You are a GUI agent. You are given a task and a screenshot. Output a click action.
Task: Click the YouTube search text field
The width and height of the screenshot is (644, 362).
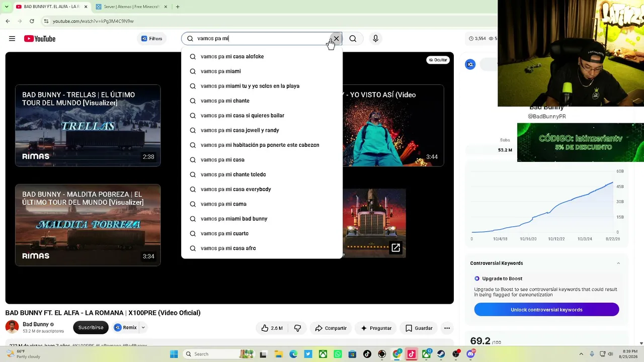point(262,39)
